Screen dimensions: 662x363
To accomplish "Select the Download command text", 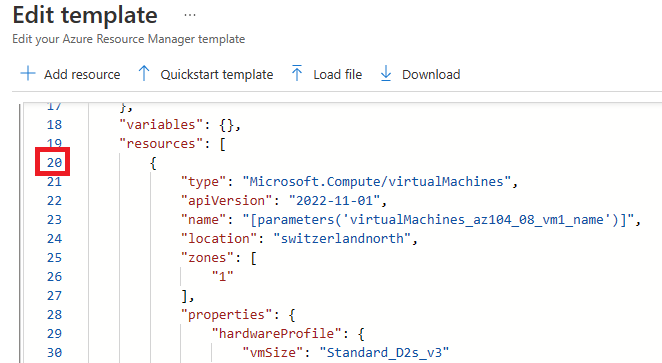I will point(431,74).
